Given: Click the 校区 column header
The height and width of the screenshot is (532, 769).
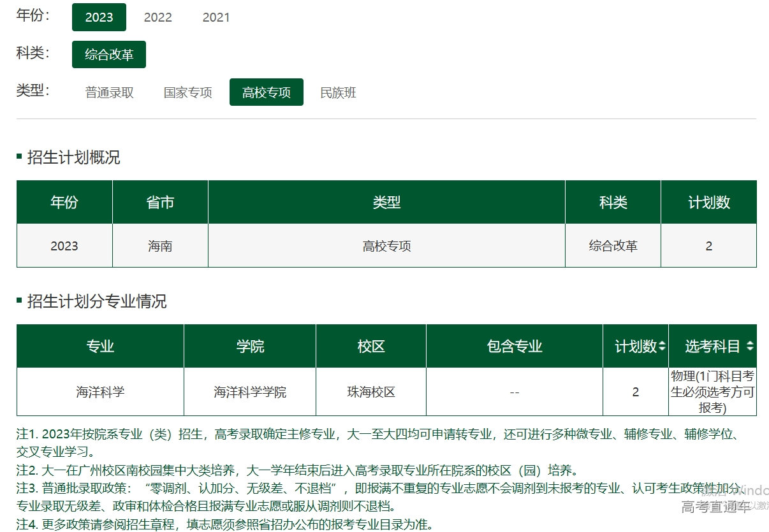Looking at the screenshot, I should pos(371,347).
